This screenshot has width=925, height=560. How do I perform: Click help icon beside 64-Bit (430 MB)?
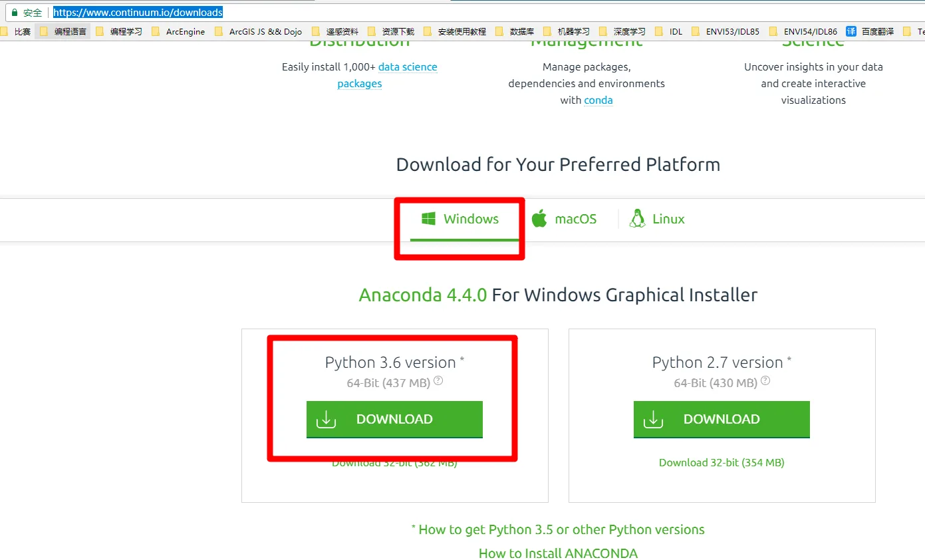pos(765,381)
